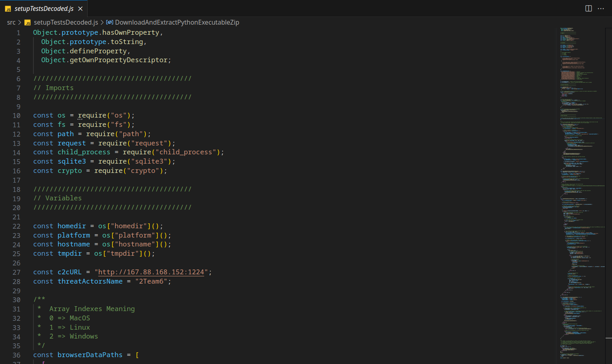The image size is (612, 364).
Task: Click the setupTestsDecoded.js breadcrumb item
Action: pos(66,23)
